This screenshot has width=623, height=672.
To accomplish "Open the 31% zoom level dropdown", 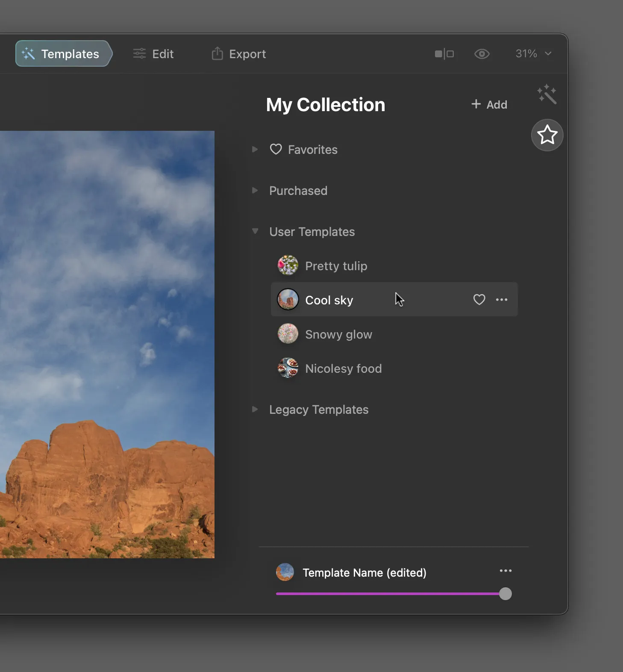I will point(533,54).
